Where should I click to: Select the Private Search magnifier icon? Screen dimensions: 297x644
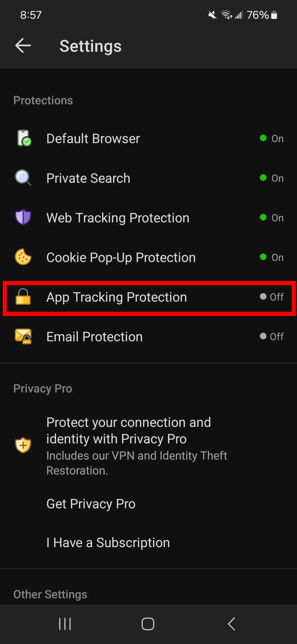(x=23, y=178)
